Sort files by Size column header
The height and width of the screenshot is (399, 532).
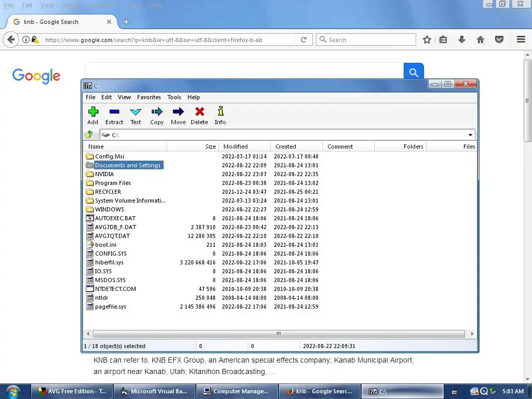tap(193, 147)
